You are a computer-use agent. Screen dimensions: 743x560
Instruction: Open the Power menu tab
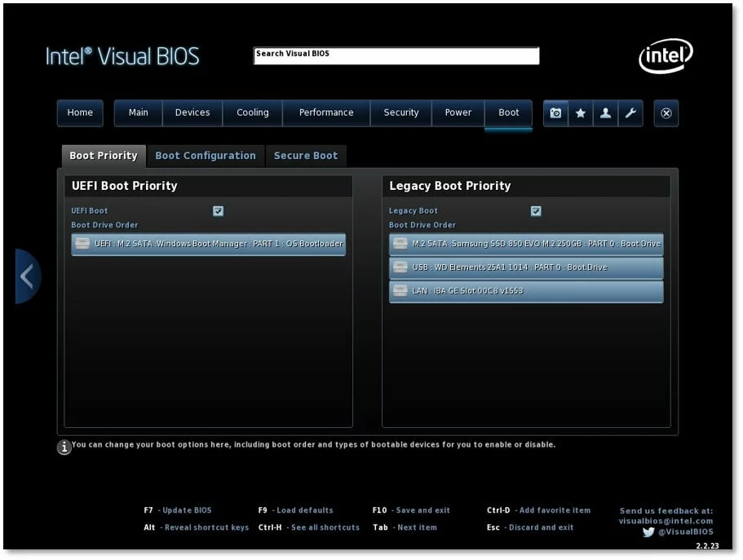tap(458, 112)
